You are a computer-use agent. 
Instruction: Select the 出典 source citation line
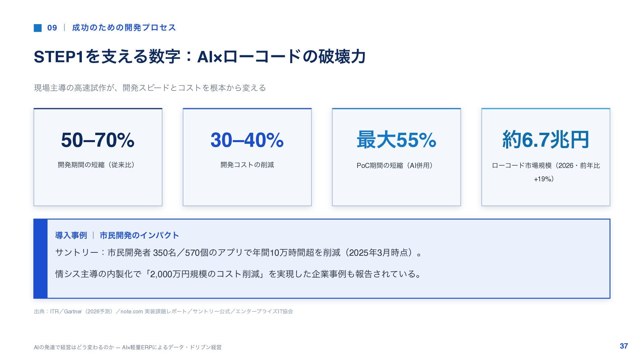(x=163, y=311)
